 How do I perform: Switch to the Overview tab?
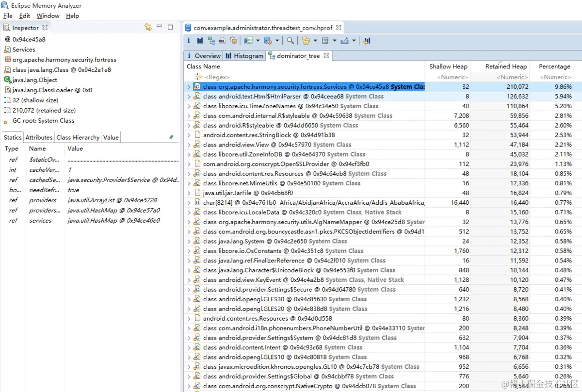203,56
